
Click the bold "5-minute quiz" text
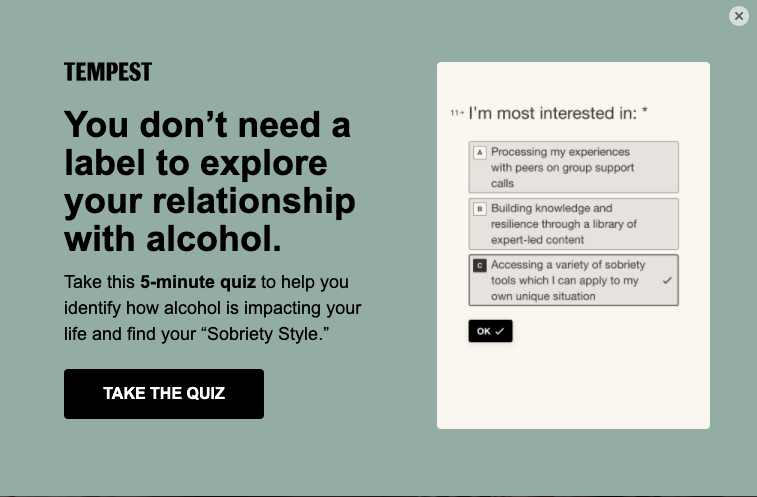[198, 282]
